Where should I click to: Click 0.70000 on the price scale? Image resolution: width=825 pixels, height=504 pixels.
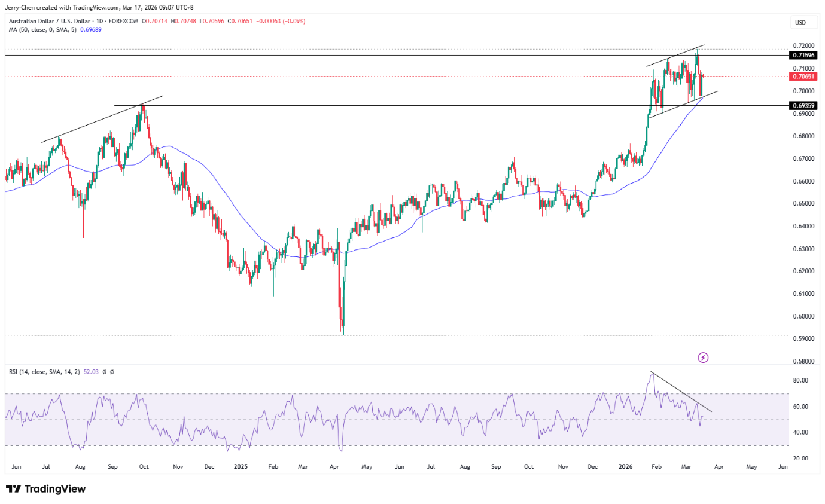click(803, 91)
